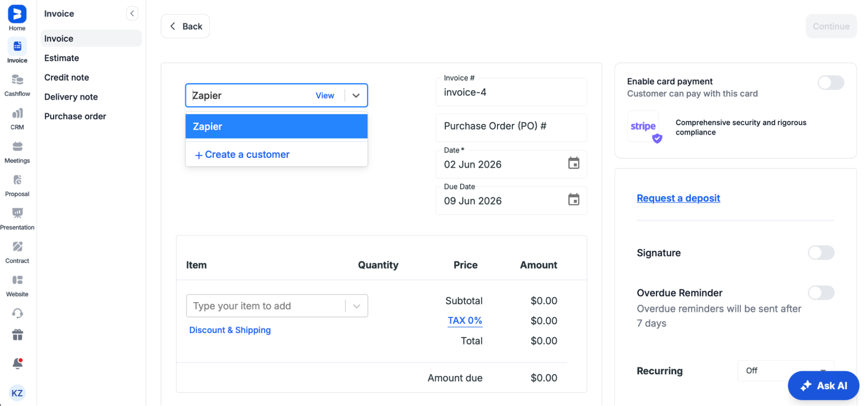Click the Date field 02 Jun 2026

coord(511,164)
